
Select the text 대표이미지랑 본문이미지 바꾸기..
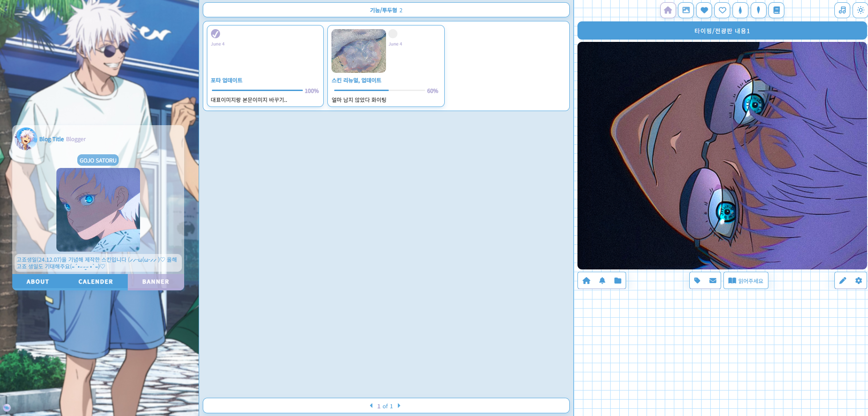point(249,100)
